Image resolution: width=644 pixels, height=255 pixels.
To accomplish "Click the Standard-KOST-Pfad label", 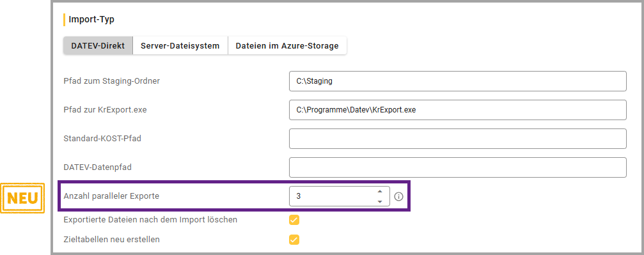I will 102,139.
